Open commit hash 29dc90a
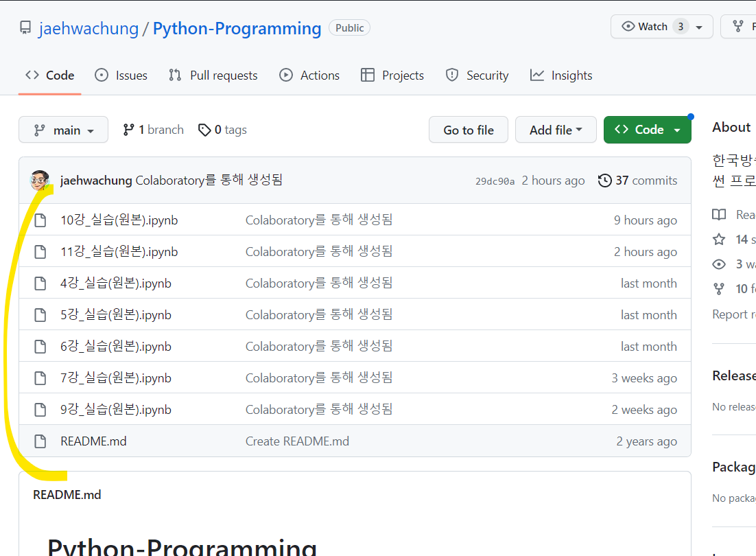 click(x=495, y=181)
